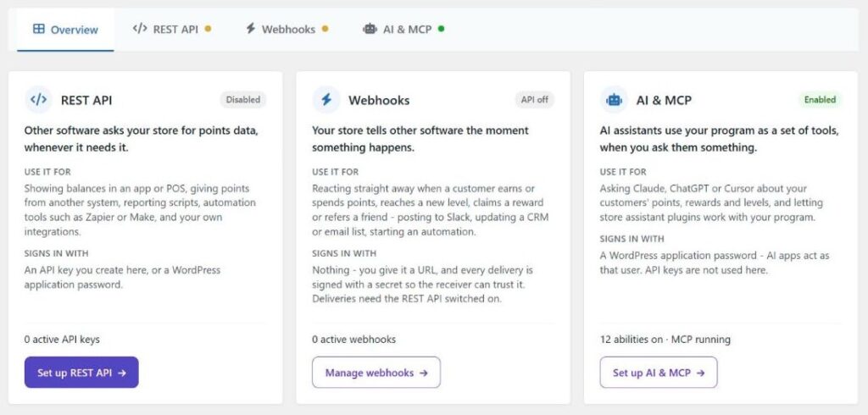Click the AI & MCP card robot icon
Viewport: 868px width, 415px height.
tap(614, 100)
